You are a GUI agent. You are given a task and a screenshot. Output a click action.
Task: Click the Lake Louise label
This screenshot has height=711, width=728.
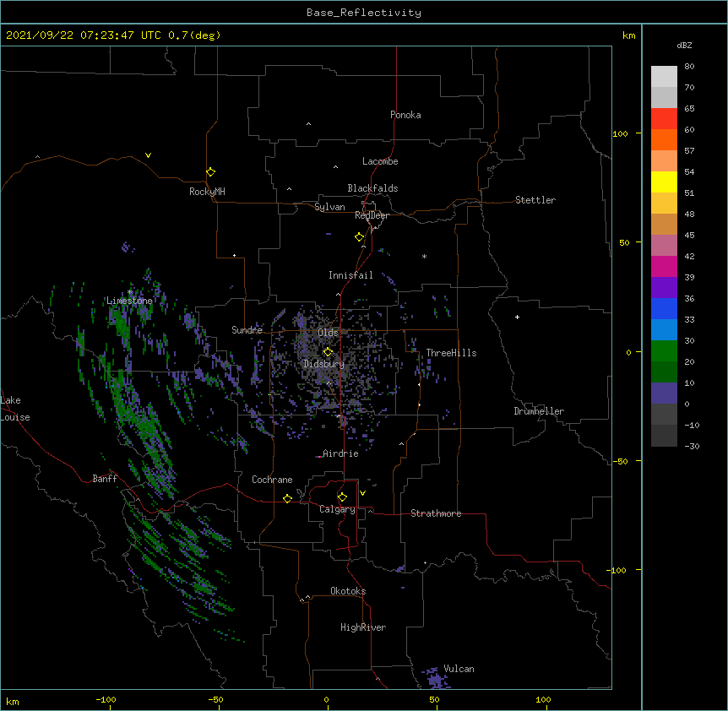click(15, 409)
